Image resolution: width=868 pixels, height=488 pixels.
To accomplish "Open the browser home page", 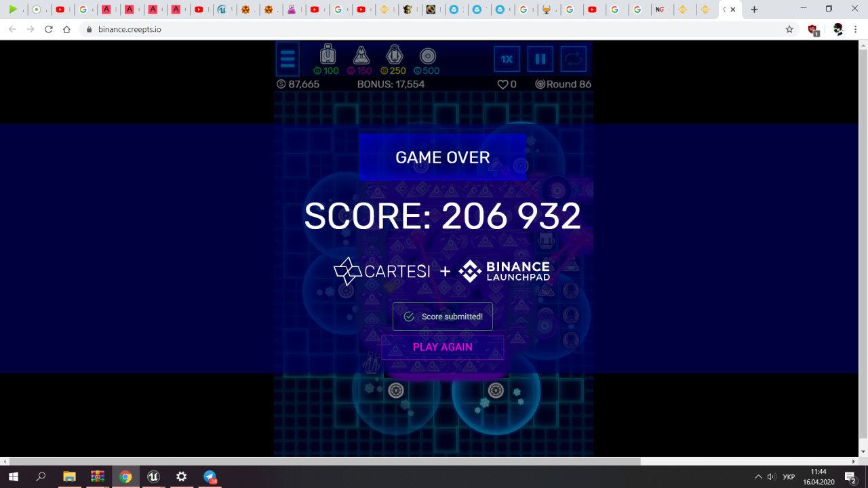I will coord(66,29).
